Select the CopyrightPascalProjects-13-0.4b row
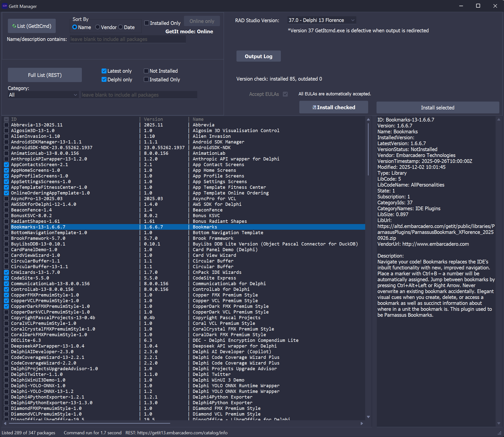This screenshot has height=437, width=504. click(184, 318)
